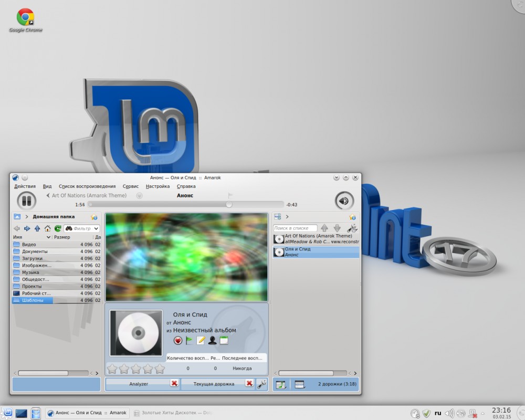Remove the Текущая дорожка applet with red X
This screenshot has width=525, height=420.
coord(249,384)
